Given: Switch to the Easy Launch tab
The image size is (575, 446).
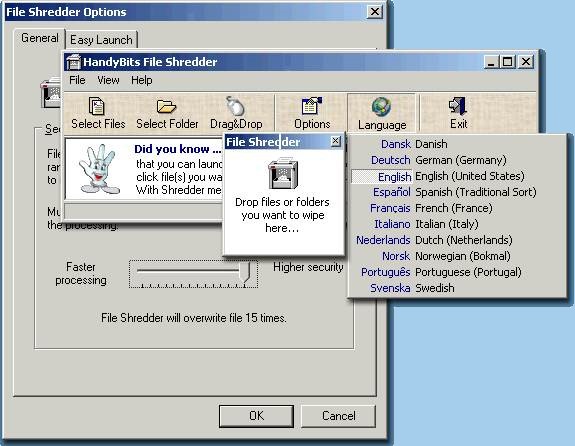Looking at the screenshot, I should (101, 40).
